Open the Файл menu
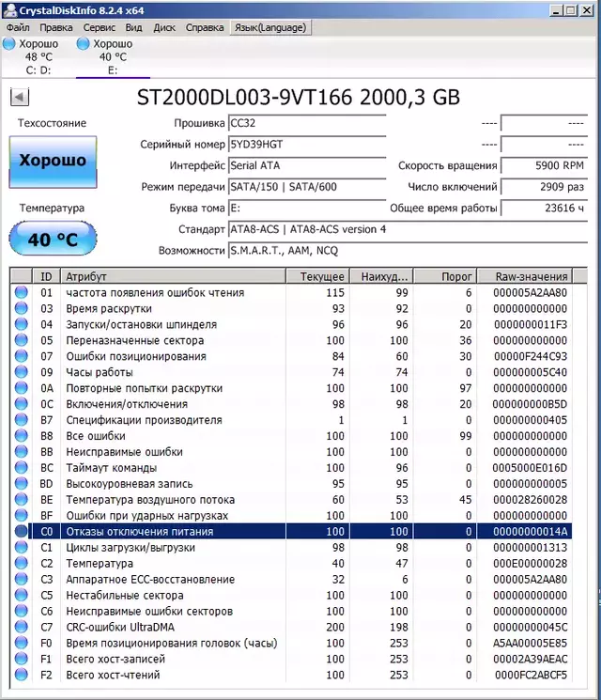 [18, 27]
